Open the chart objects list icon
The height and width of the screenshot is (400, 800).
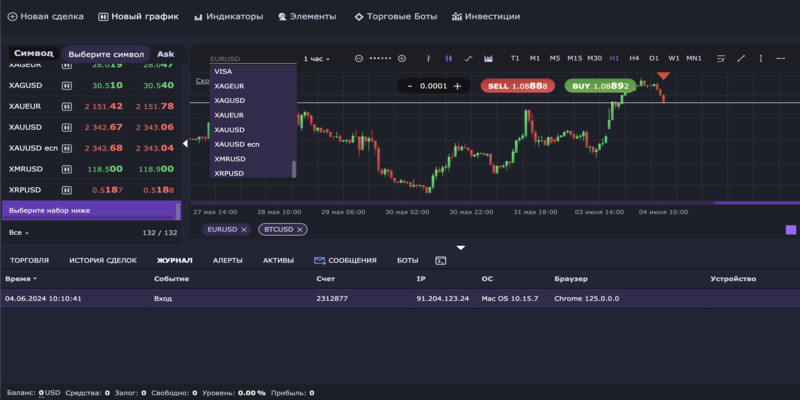(721, 59)
